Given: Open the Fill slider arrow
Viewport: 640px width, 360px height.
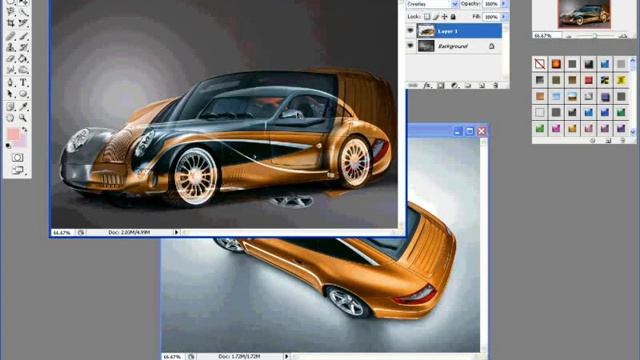Looking at the screenshot, I should 503,17.
